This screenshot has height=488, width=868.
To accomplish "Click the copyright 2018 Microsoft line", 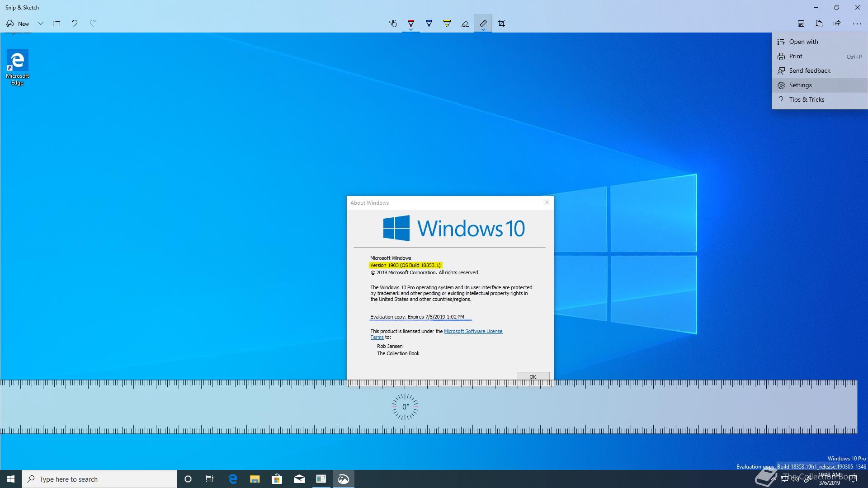I will point(425,272).
